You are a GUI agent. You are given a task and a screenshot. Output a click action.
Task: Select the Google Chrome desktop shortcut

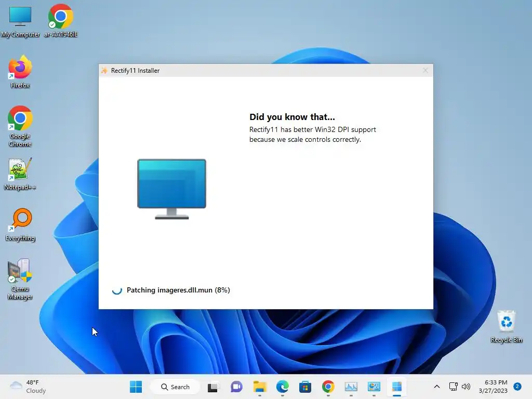point(20,127)
